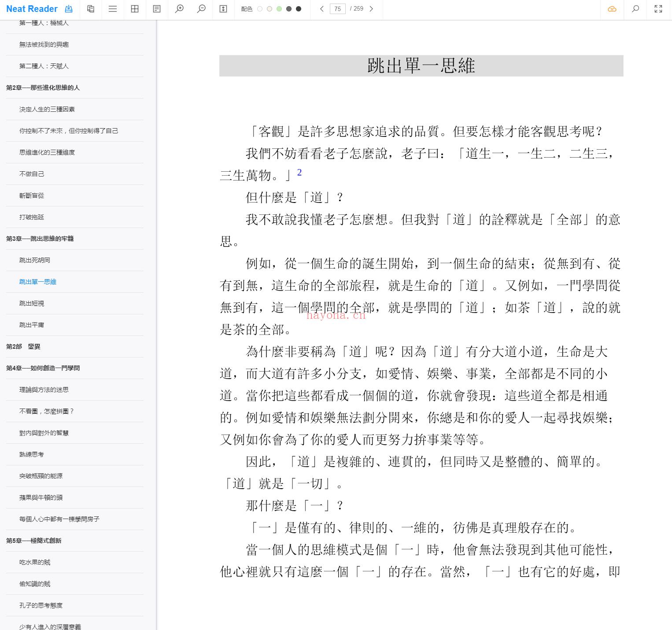Screen dimensions: 672x630
Task: Click the chapter heading 跳出單一思維
Action: [x=421, y=66]
